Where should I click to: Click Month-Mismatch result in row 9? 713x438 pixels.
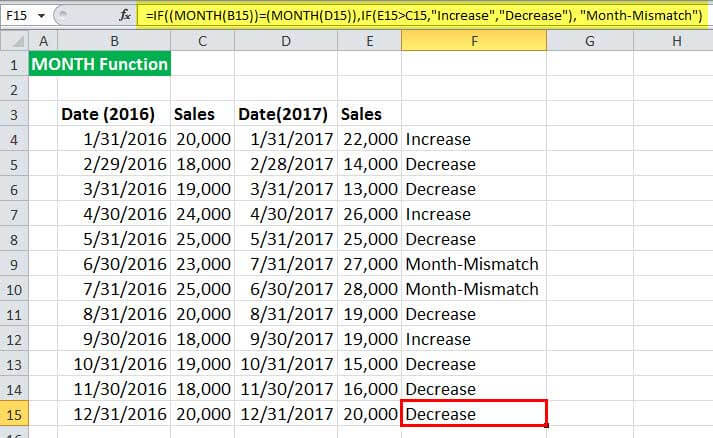click(x=474, y=264)
